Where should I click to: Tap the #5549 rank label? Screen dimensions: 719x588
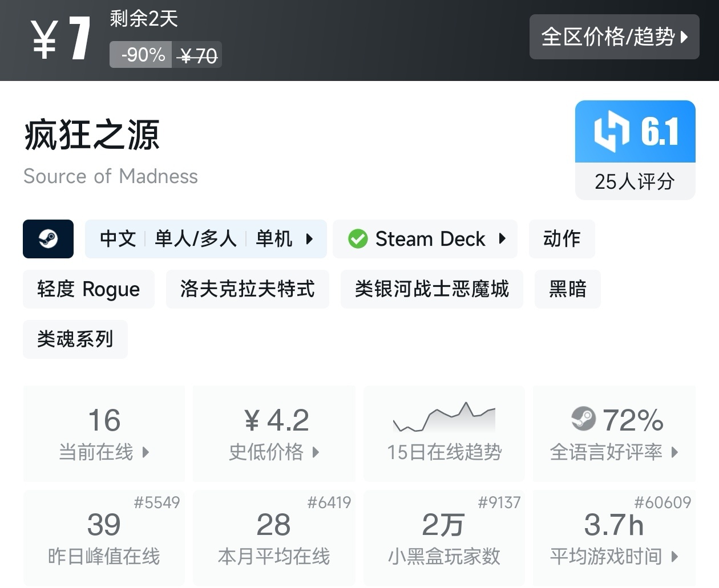157,502
